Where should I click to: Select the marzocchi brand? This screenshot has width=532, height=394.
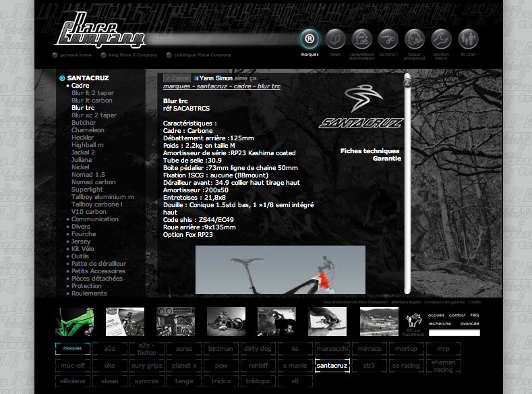click(332, 349)
